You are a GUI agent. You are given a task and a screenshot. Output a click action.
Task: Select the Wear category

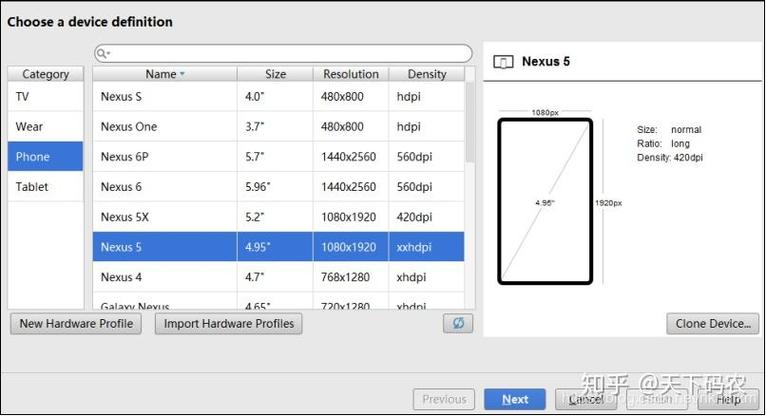click(x=45, y=126)
